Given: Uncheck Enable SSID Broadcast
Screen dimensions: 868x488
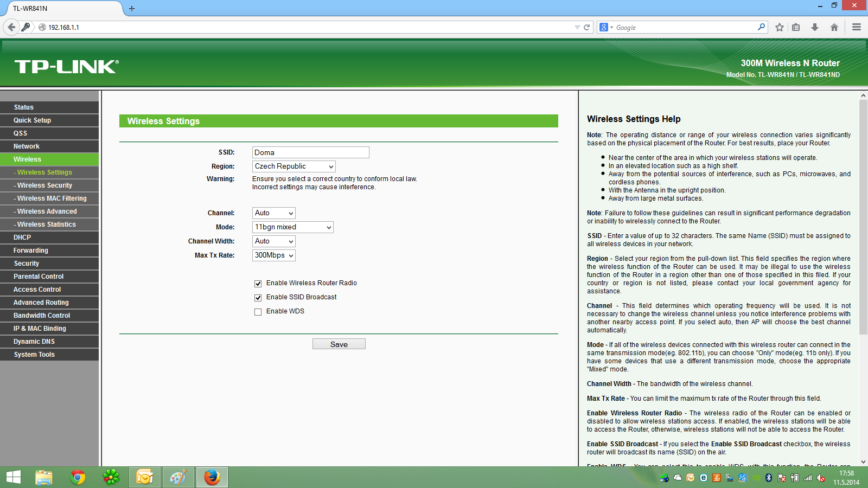Looking at the screenshot, I should pyautogui.click(x=258, y=298).
